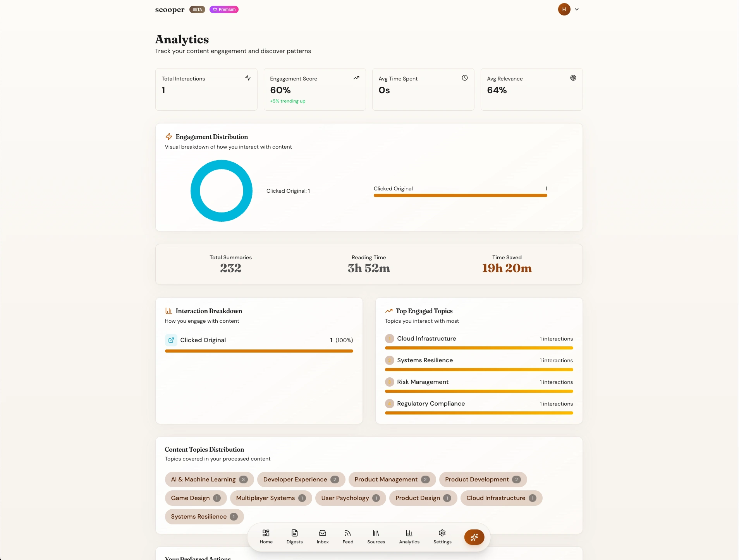The width and height of the screenshot is (739, 560).
Task: Click the orange sparkle AI assistant button
Action: click(x=474, y=537)
